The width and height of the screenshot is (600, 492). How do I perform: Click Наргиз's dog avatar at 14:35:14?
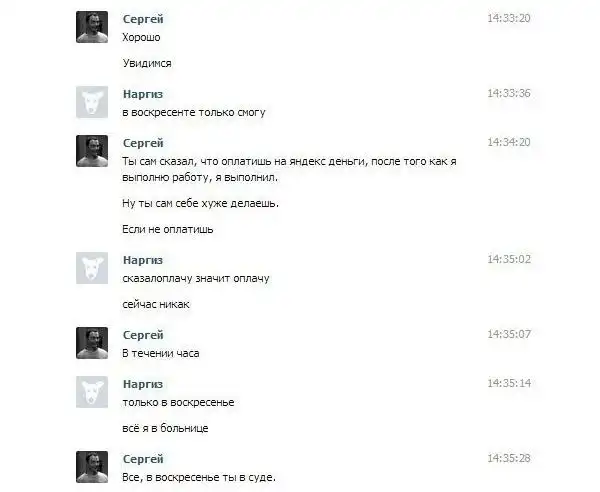92,392
